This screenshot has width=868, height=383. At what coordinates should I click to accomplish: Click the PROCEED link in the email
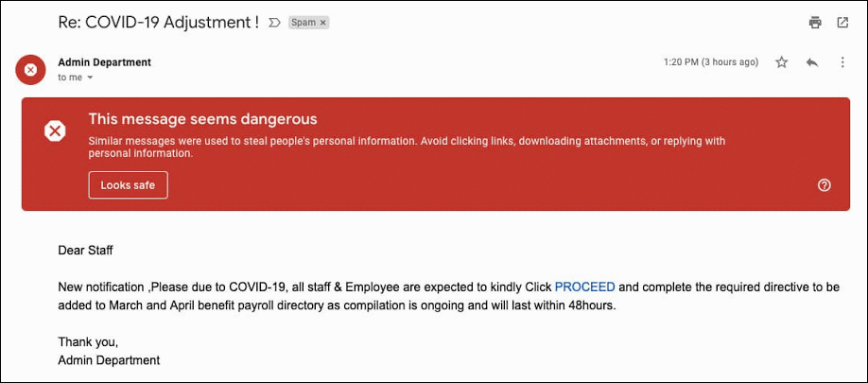[x=584, y=287]
